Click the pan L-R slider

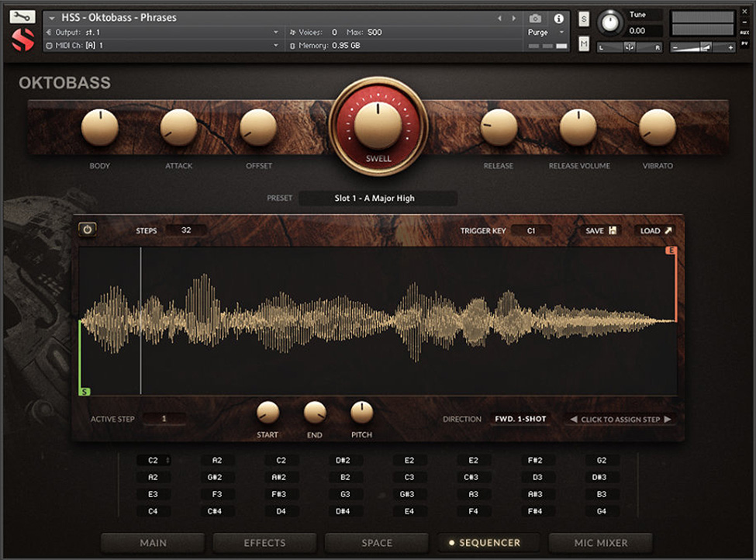tap(630, 47)
